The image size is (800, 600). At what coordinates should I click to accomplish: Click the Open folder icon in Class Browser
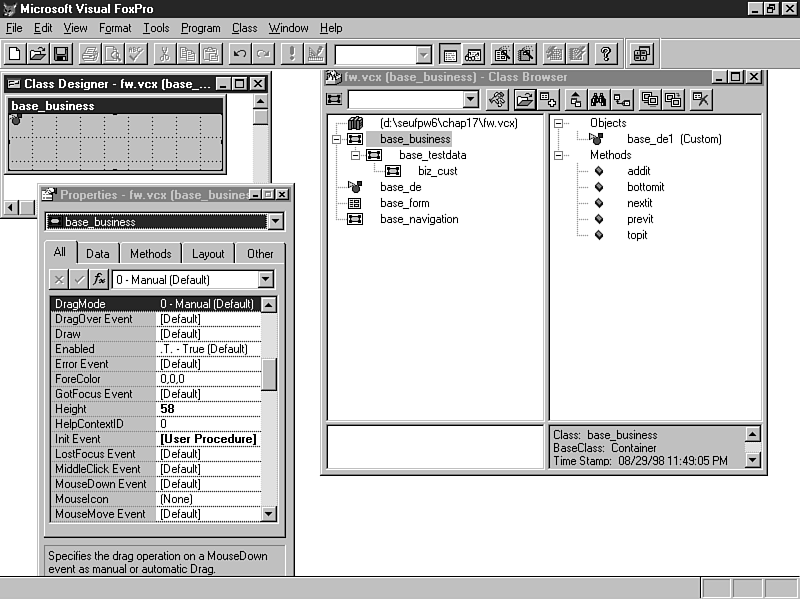point(524,99)
